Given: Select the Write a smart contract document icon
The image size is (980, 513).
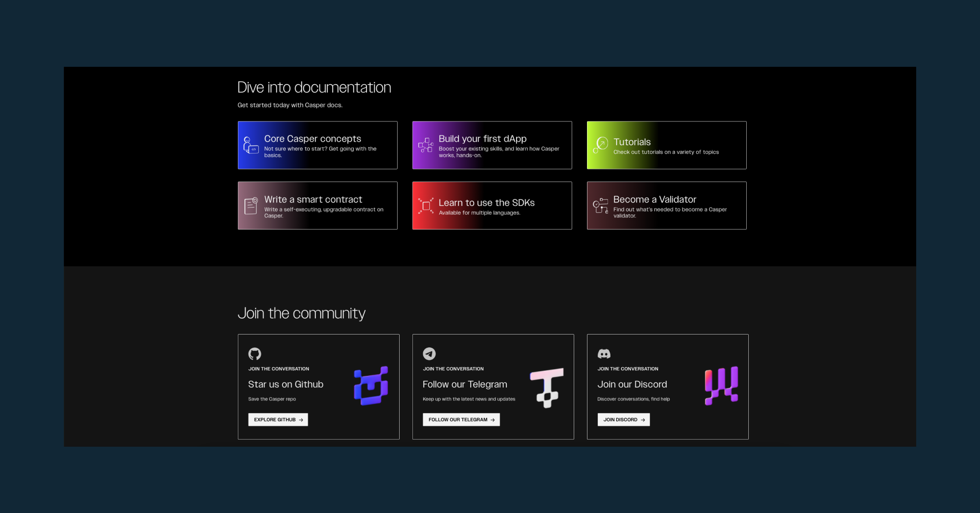Looking at the screenshot, I should (251, 206).
